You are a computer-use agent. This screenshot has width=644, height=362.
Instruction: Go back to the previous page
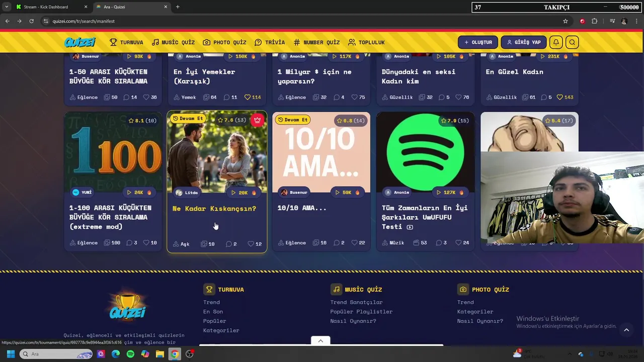coord(7,21)
